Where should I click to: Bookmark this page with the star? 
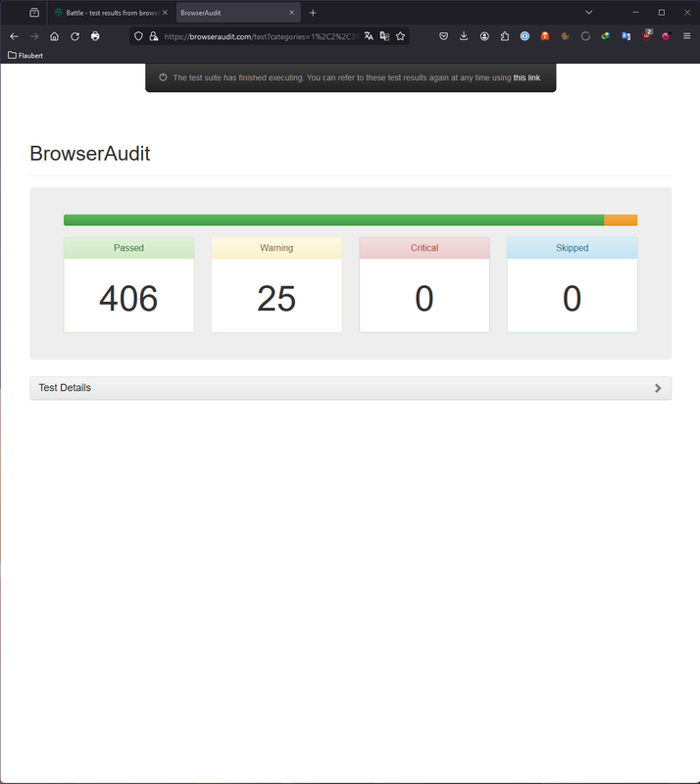click(x=400, y=36)
